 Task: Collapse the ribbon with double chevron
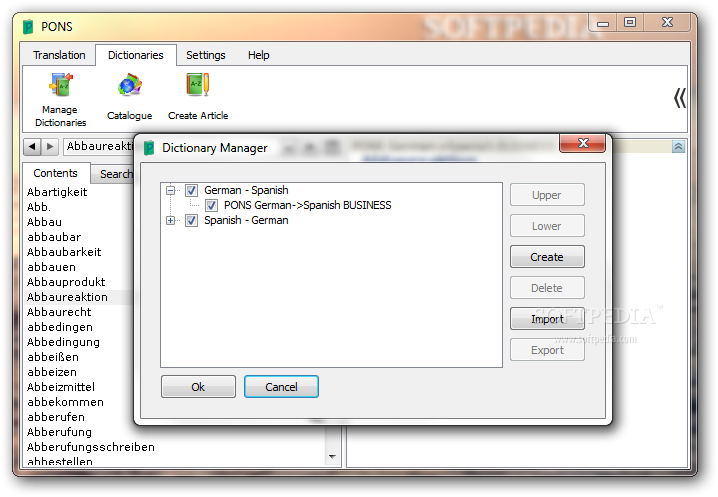point(680,98)
